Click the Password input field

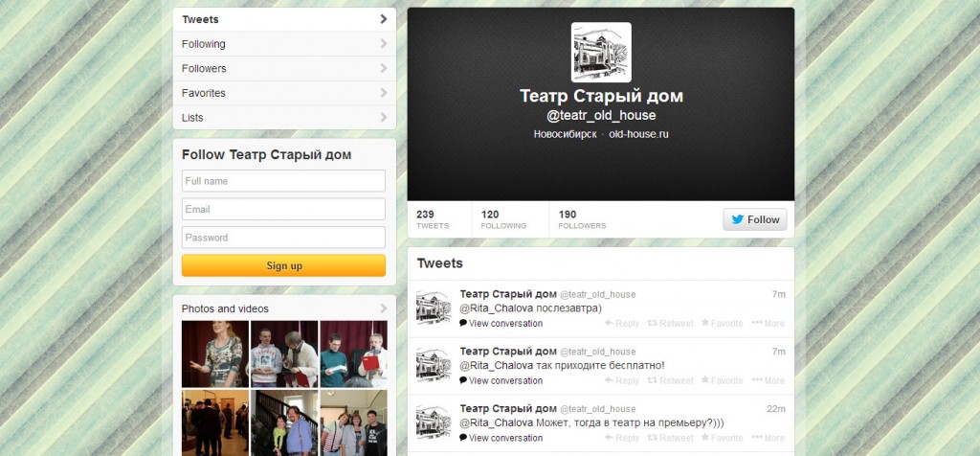[x=283, y=238]
